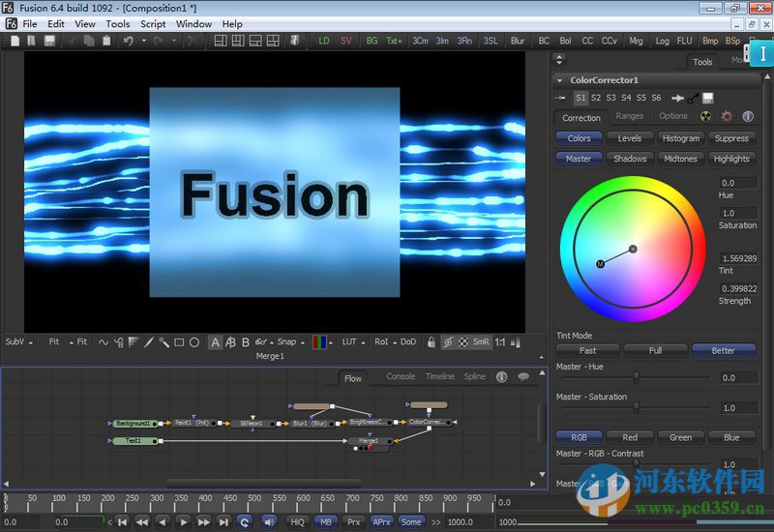Click the lock icon in viewer toolbar

(x=432, y=341)
